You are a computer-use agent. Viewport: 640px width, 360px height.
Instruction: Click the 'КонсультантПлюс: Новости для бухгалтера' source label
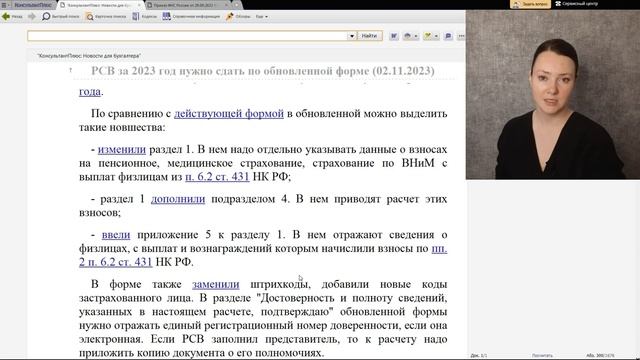pyautogui.click(x=89, y=56)
